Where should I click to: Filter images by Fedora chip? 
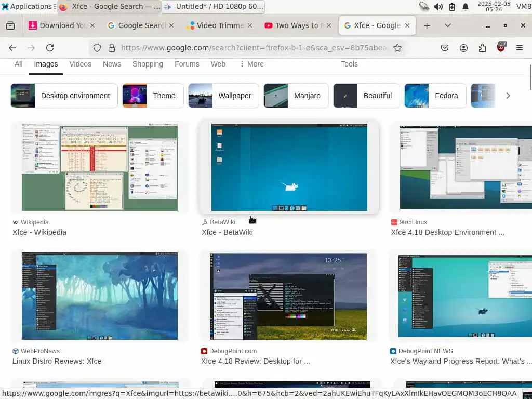[x=435, y=96]
